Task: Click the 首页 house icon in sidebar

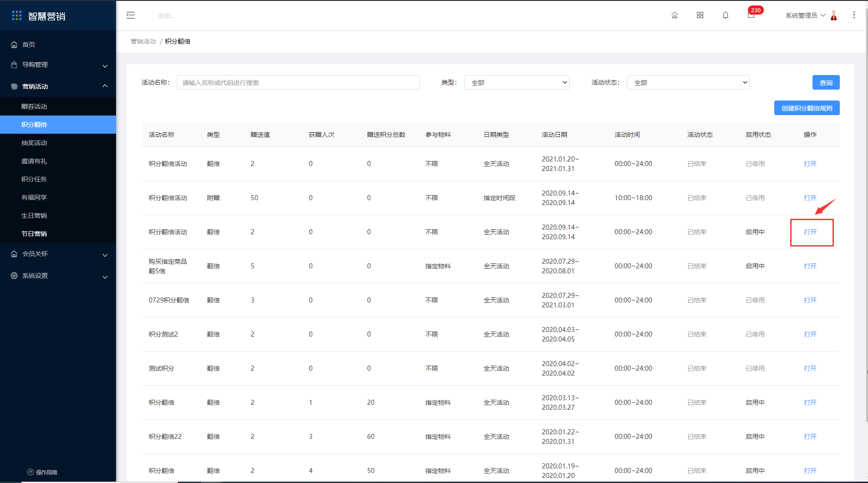Action: click(x=14, y=45)
